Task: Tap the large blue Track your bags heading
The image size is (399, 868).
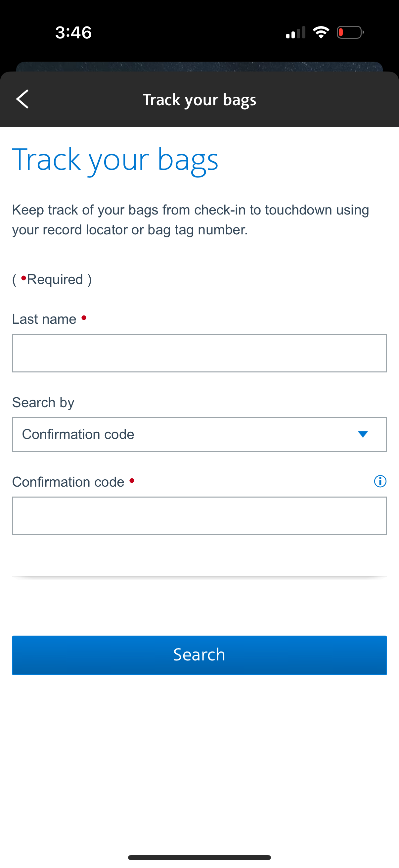Action: [115, 160]
